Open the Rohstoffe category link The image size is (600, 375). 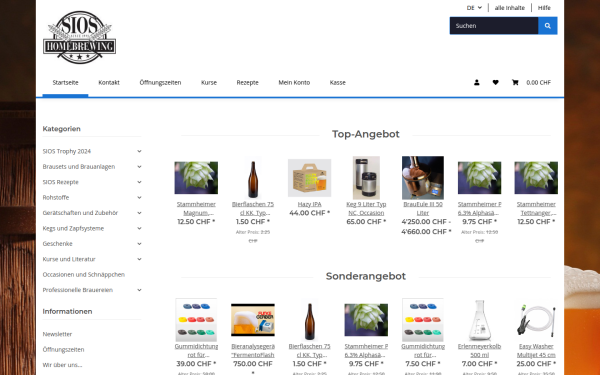tap(56, 197)
